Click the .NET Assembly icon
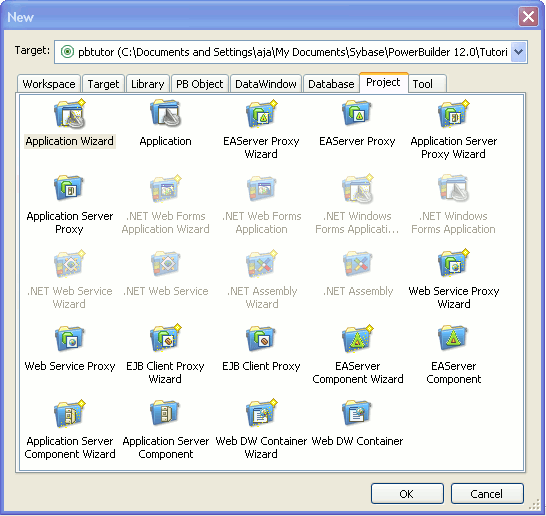The image size is (546, 516). (x=357, y=263)
